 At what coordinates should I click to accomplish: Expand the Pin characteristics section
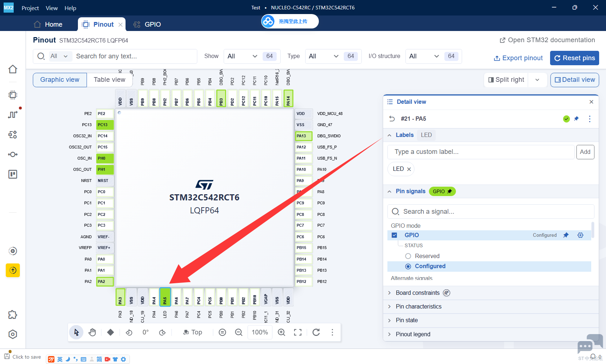click(390, 306)
